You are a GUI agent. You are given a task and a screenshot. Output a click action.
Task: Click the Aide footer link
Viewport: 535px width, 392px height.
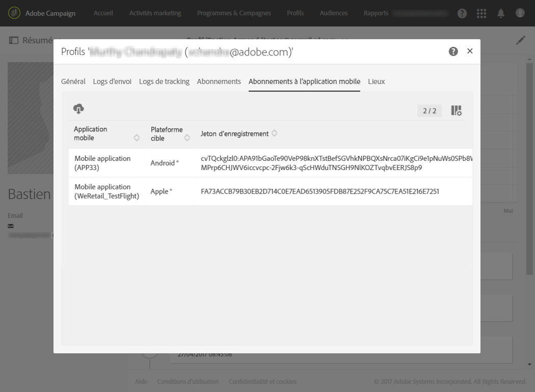pos(141,381)
